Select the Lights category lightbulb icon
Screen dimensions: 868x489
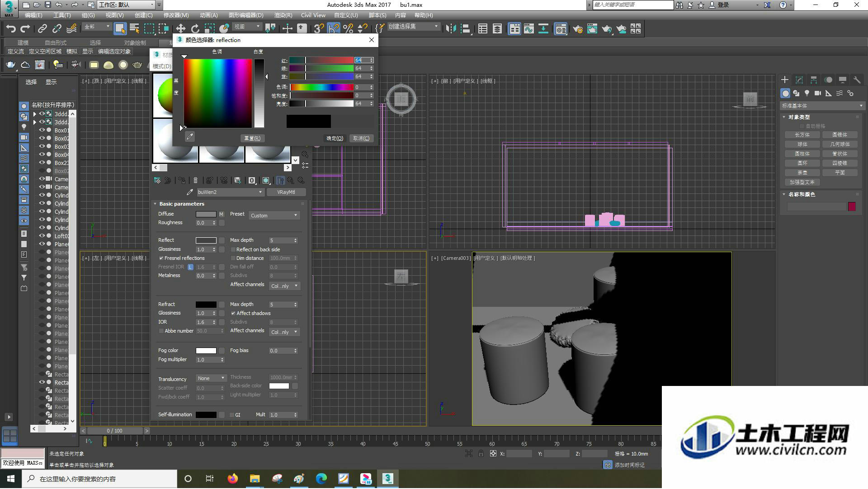[x=807, y=93]
